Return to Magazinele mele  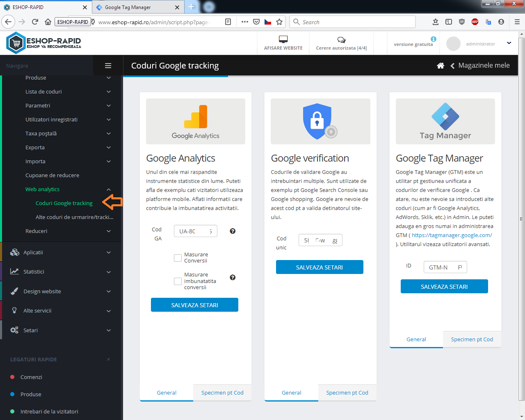click(x=480, y=66)
